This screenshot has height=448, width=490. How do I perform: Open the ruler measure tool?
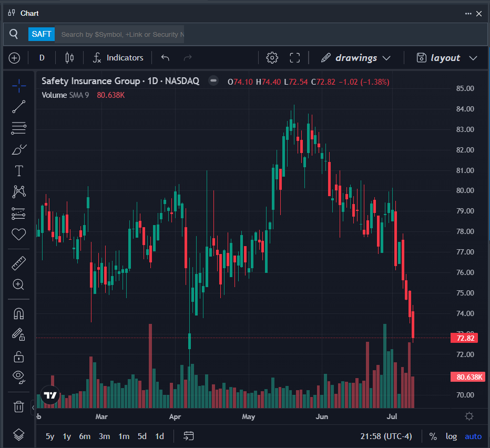coord(19,263)
